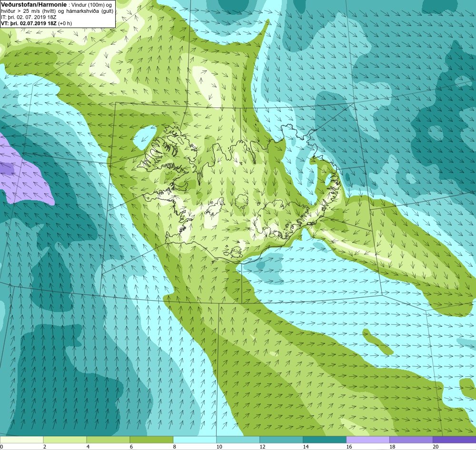Pick the dark purple above-20 m/s legend swatch
Screen dimensions: 476x450
pos(454,440)
